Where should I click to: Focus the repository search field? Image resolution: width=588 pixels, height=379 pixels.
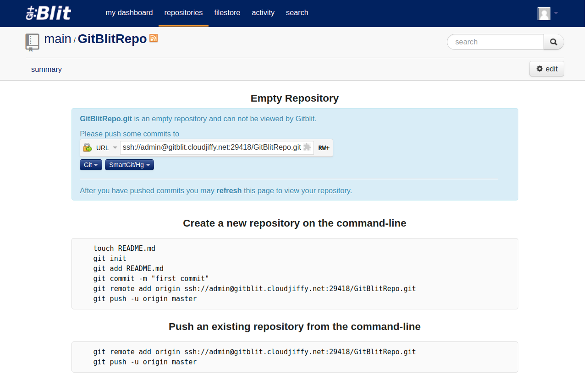point(495,42)
